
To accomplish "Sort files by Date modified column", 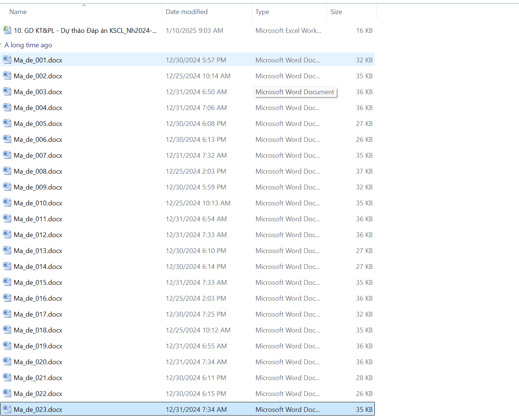I will coord(187,12).
